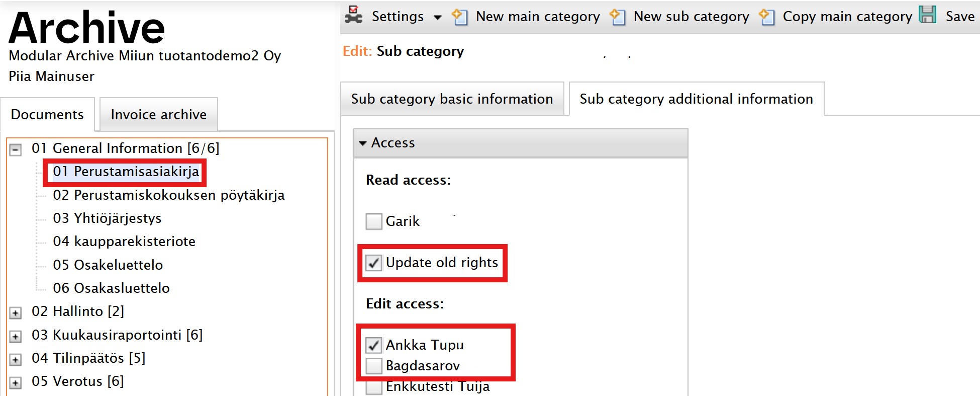Click the Save floppy disk icon
Screen dimensions: 980x396
[927, 15]
